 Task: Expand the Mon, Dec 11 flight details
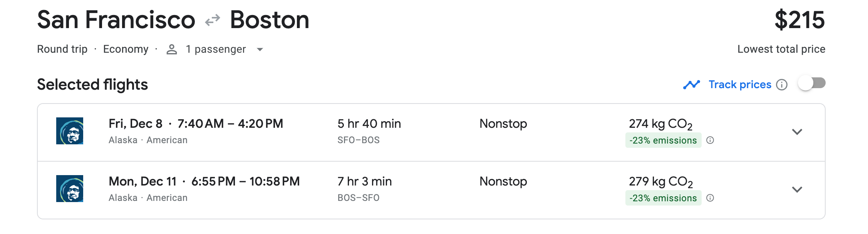coord(797,189)
